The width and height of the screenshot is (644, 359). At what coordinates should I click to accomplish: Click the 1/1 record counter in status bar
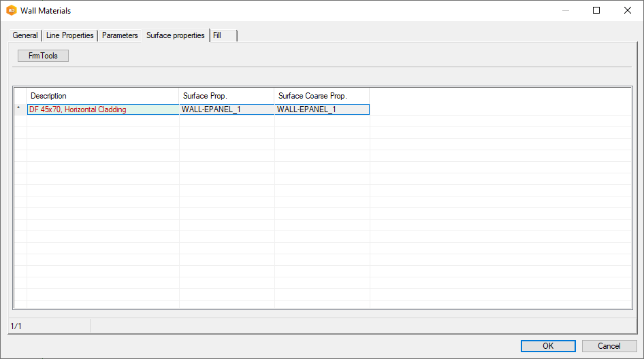(x=16, y=326)
